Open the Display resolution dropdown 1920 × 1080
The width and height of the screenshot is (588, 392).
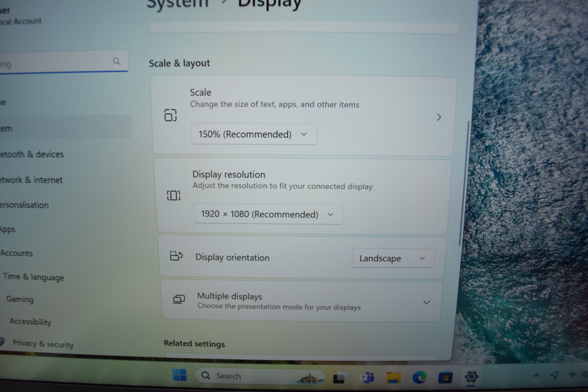tap(269, 214)
